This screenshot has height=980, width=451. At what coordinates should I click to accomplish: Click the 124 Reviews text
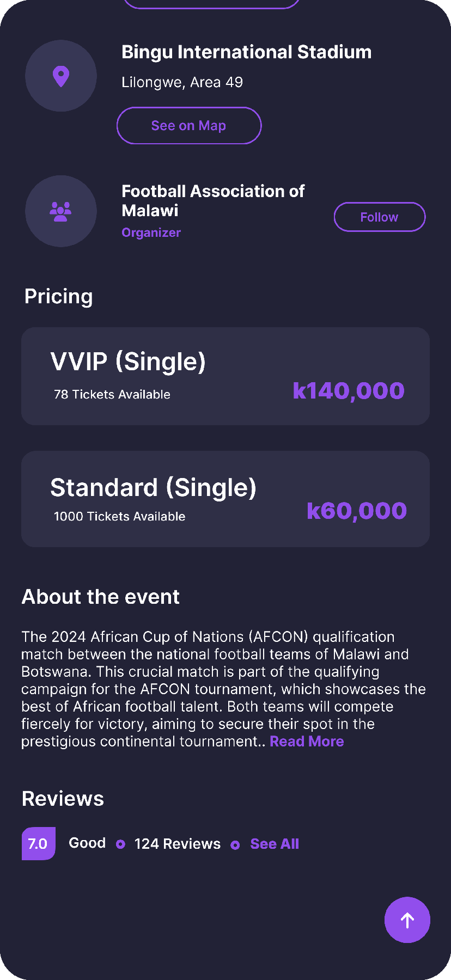(x=178, y=844)
